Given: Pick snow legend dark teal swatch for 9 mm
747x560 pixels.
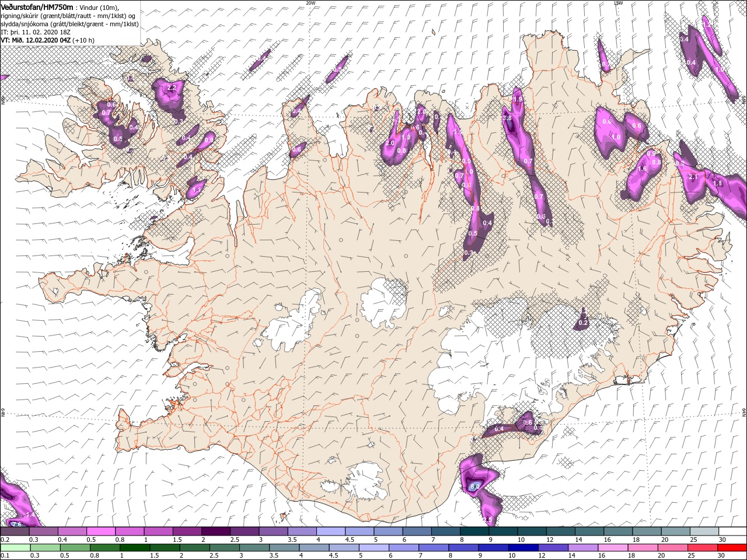Looking at the screenshot, I should click(502, 531).
